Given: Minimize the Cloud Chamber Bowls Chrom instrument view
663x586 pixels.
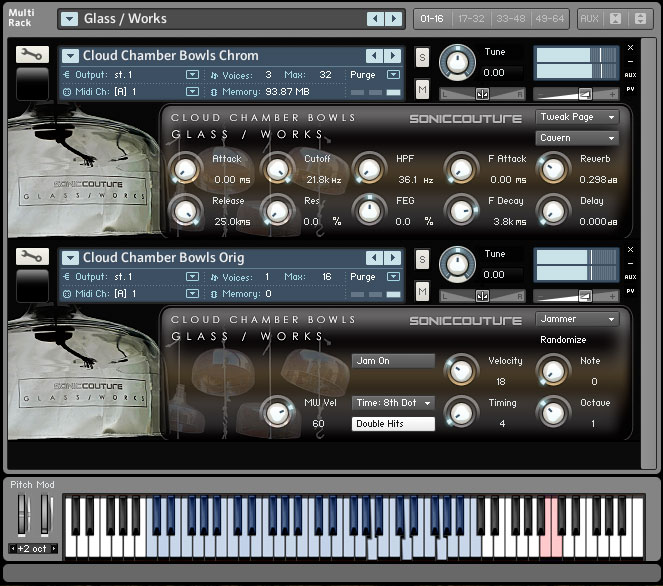Looking at the screenshot, I should pyautogui.click(x=630, y=61).
